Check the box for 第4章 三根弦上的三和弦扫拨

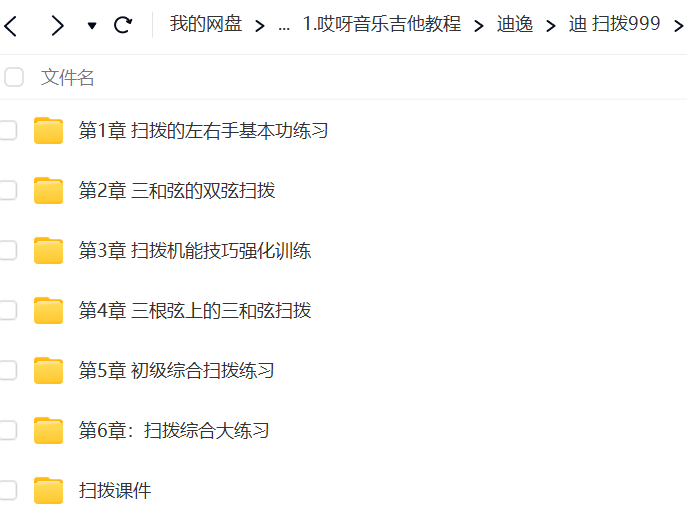click(x=7, y=311)
